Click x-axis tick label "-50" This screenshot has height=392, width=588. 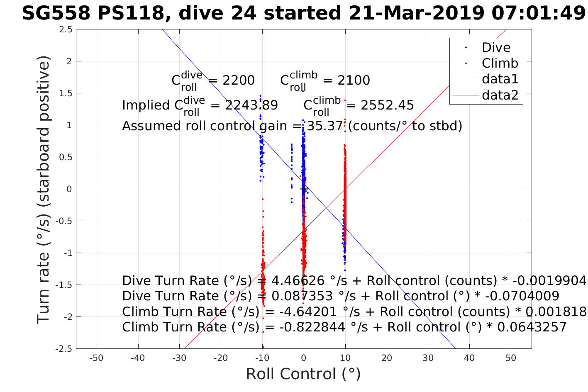[x=97, y=358]
